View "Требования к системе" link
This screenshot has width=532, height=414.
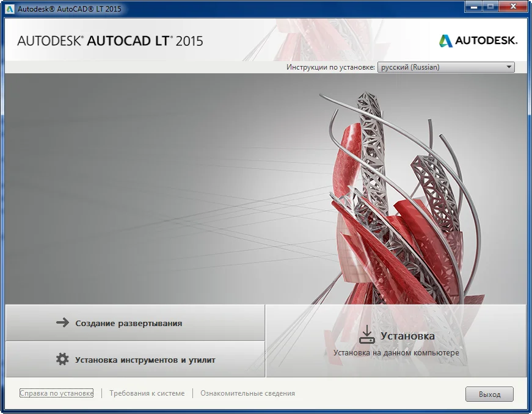147,393
